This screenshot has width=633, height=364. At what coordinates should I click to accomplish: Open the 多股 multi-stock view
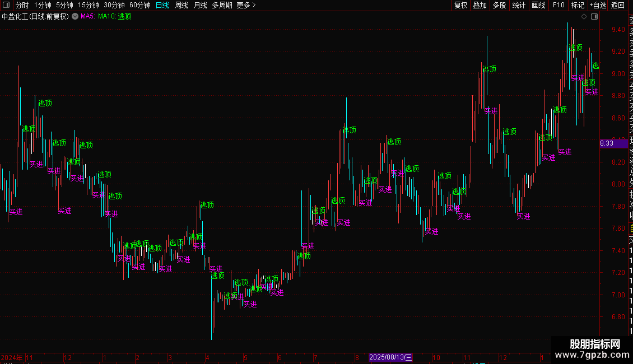click(x=499, y=5)
